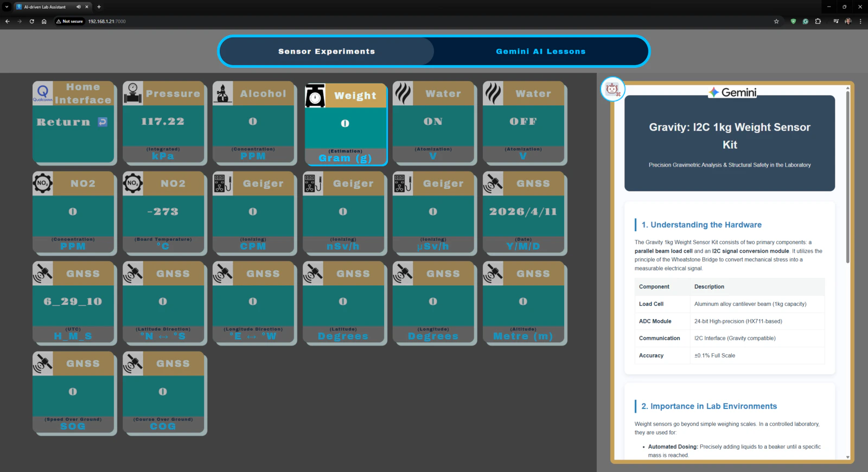The image size is (868, 472).
Task: Click heading '2. Importance in Lab Environments'
Action: point(709,406)
